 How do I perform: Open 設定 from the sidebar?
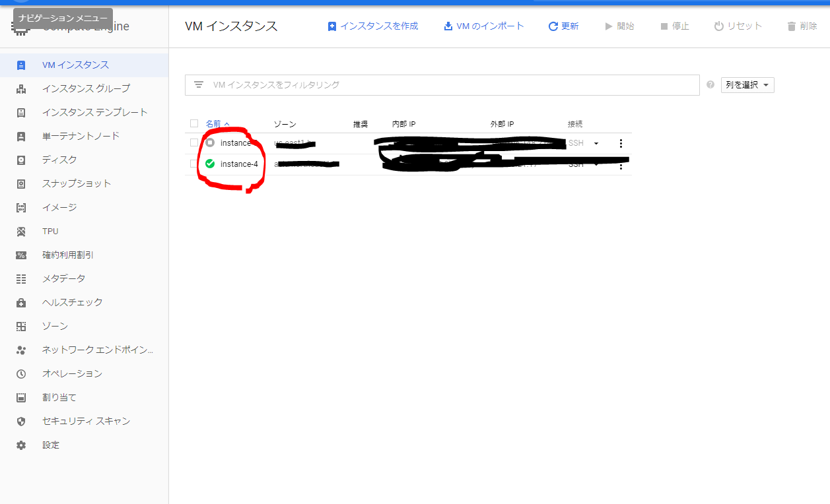[x=51, y=444]
